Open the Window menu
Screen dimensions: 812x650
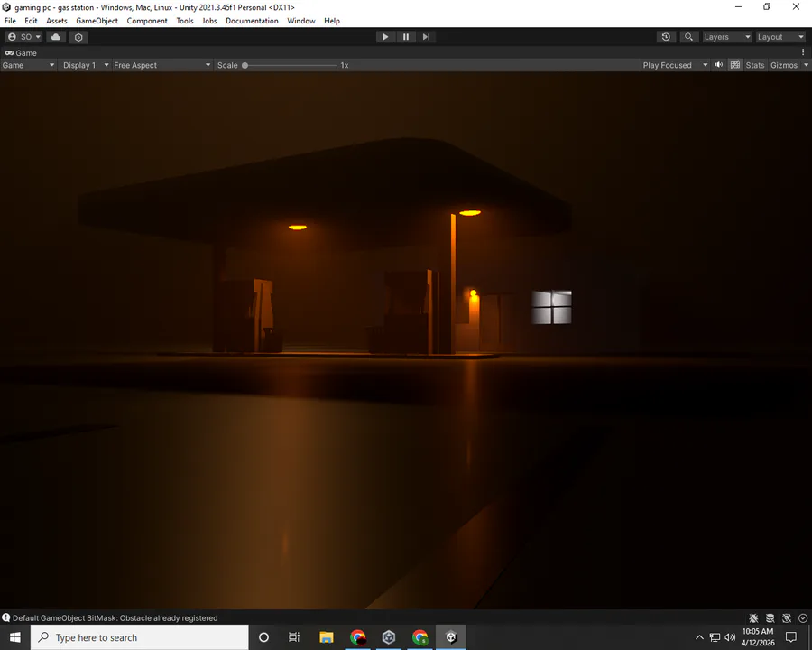pos(300,21)
